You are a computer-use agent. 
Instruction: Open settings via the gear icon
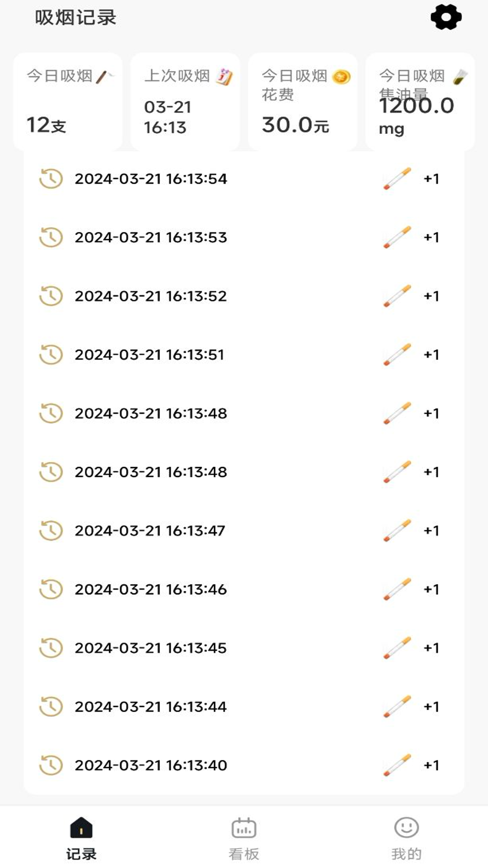pyautogui.click(x=446, y=18)
